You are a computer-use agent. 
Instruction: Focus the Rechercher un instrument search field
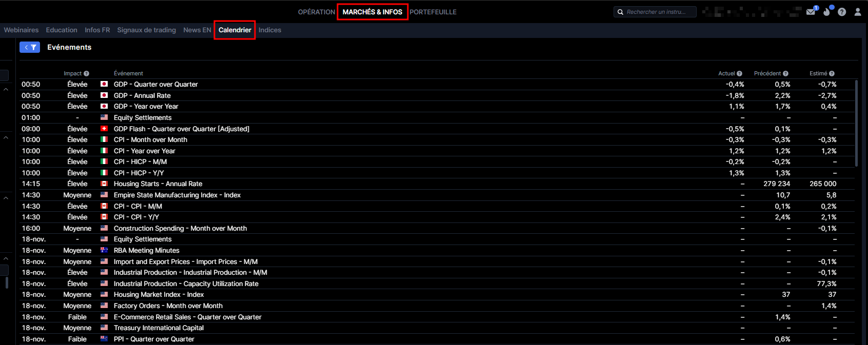click(659, 12)
